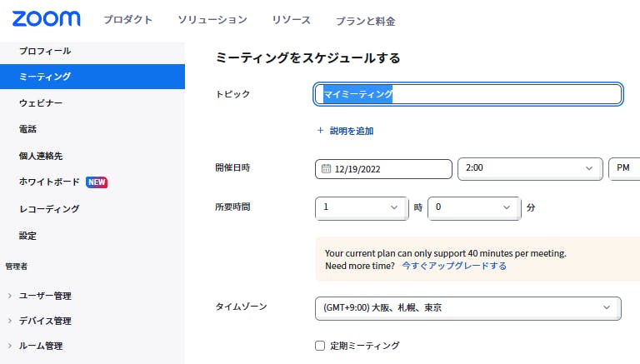Open the タイムゾーン dropdown

point(467,308)
